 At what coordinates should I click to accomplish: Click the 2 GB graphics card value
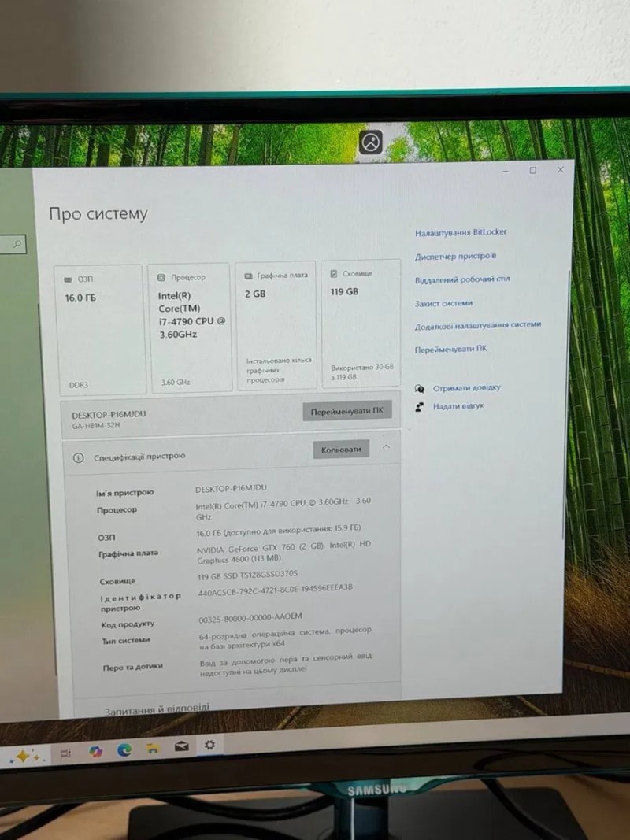click(x=255, y=294)
